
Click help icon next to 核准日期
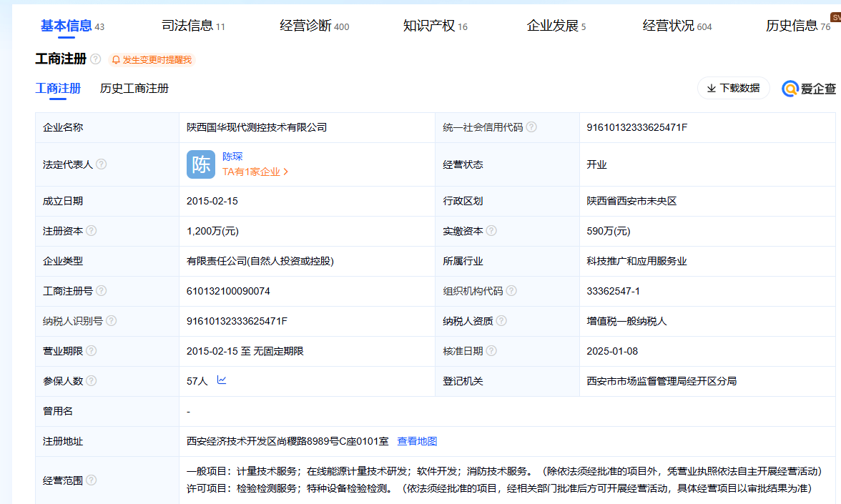(491, 351)
